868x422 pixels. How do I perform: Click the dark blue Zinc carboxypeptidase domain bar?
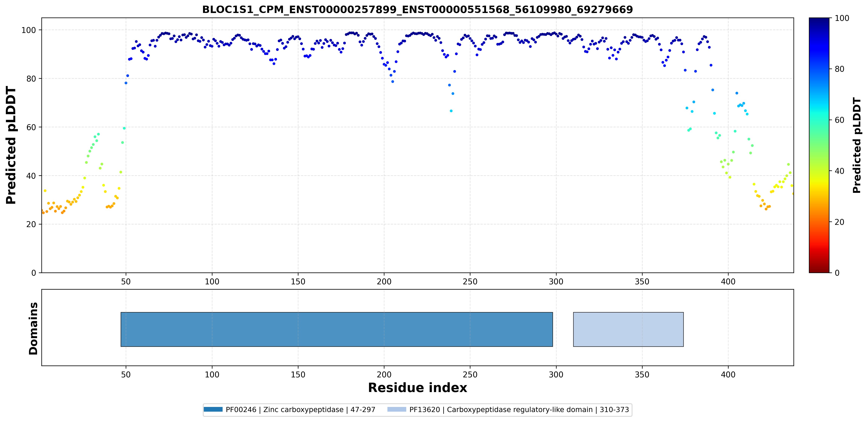click(337, 329)
